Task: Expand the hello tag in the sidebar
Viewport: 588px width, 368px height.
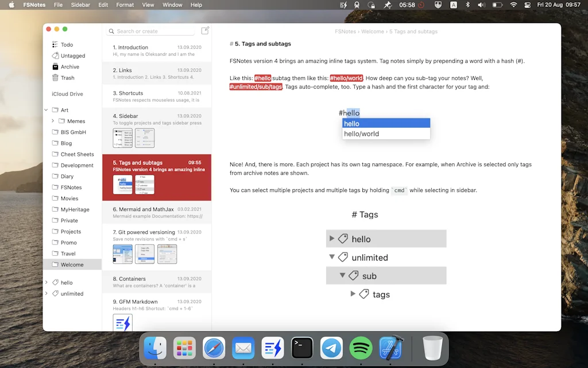Action: pyautogui.click(x=47, y=282)
